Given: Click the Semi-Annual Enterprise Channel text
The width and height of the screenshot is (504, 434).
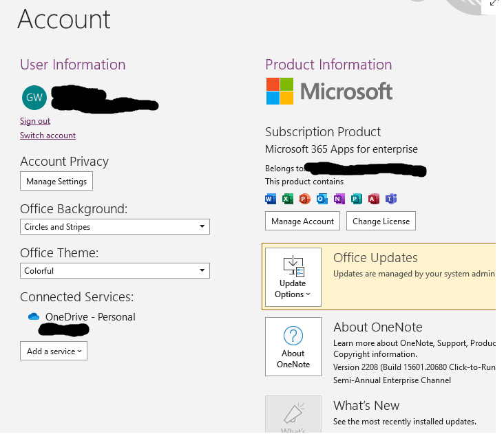Looking at the screenshot, I should tap(392, 380).
